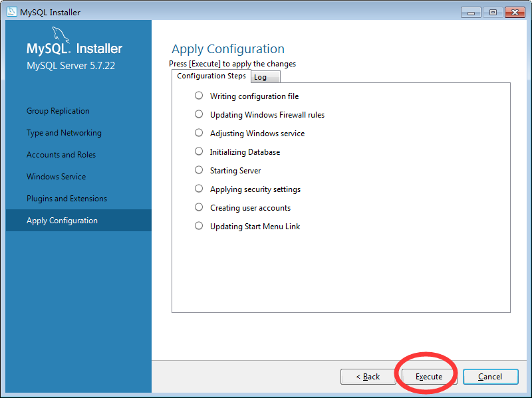The height and width of the screenshot is (398, 532).
Task: Go to Accounts and Roles step
Action: [61, 155]
